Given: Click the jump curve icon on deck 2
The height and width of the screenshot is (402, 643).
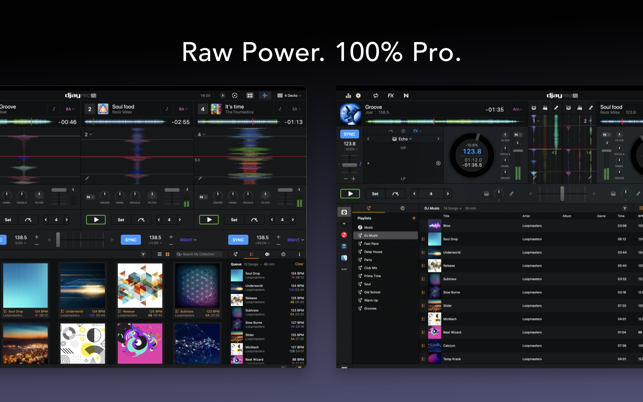Looking at the screenshot, I should 141,220.
